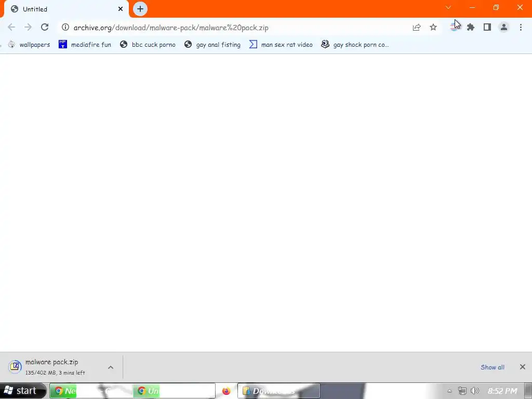The height and width of the screenshot is (399, 532).
Task: Open the Extensions puzzle icon
Action: pos(471,27)
